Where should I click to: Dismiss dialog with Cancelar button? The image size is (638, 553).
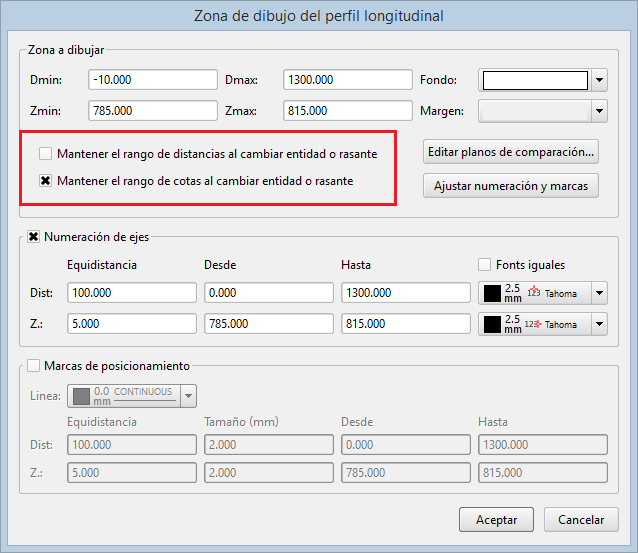581,520
